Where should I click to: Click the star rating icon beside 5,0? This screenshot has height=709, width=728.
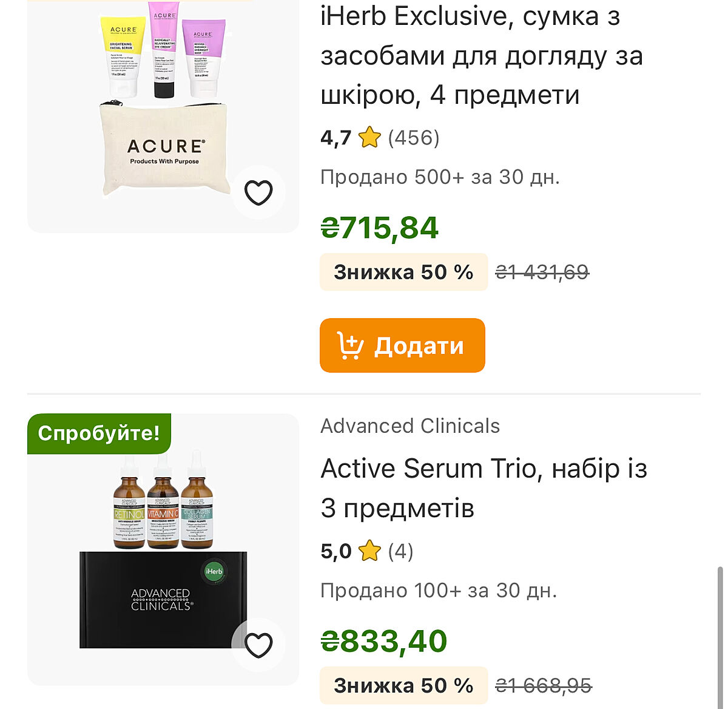tap(369, 551)
